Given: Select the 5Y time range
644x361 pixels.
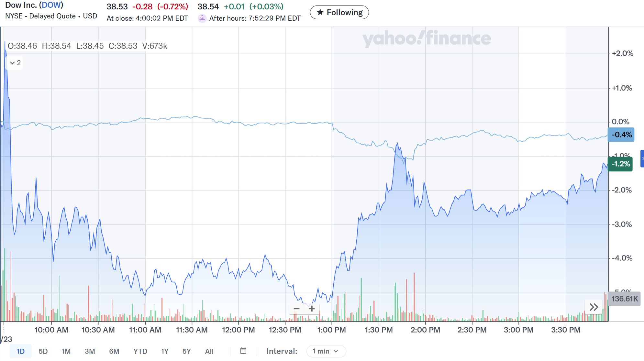Looking at the screenshot, I should click(187, 351).
